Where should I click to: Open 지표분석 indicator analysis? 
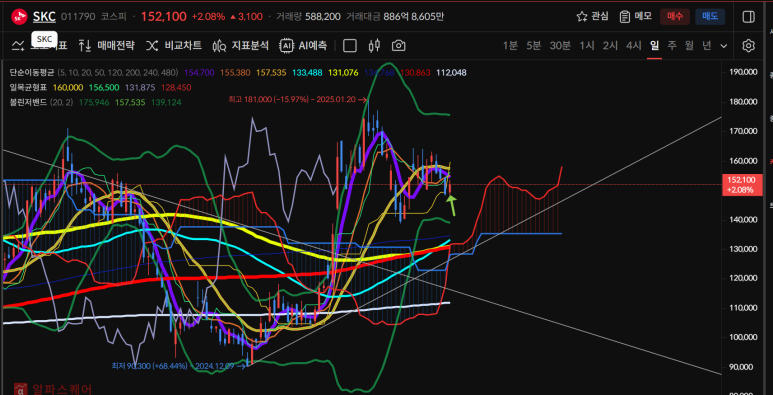click(241, 46)
